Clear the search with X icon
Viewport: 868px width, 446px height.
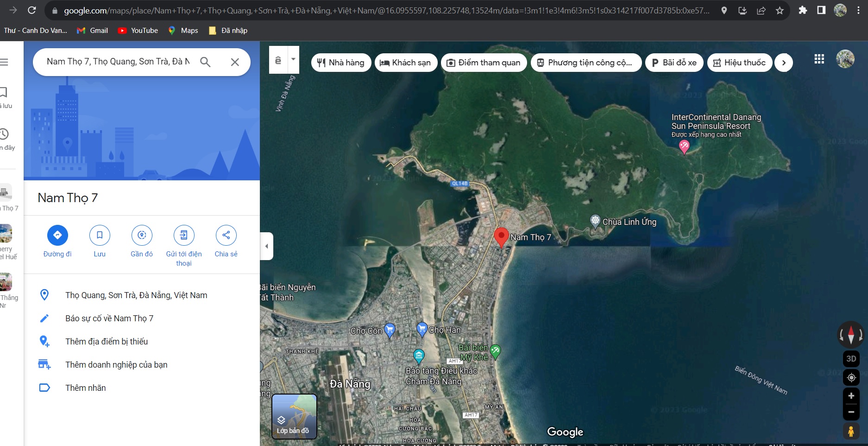click(x=235, y=62)
